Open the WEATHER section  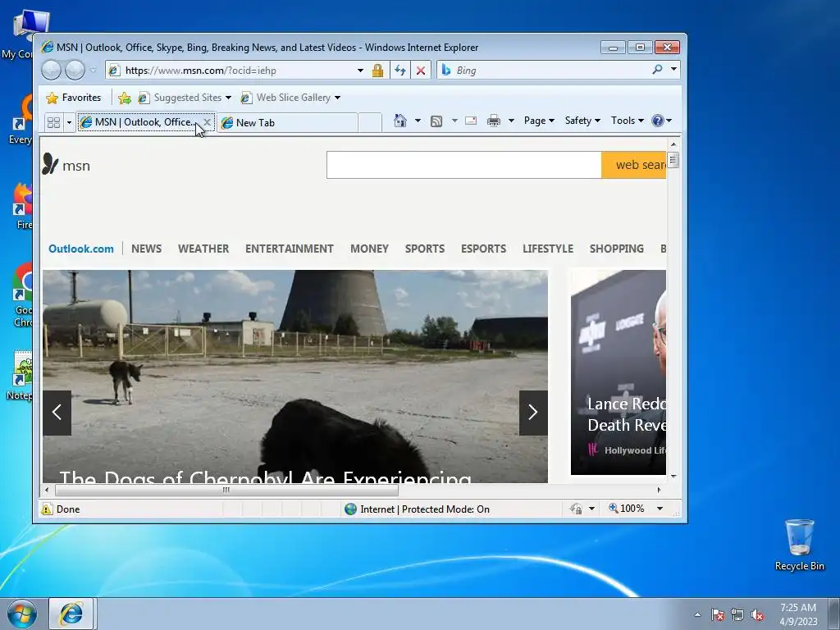[203, 249]
